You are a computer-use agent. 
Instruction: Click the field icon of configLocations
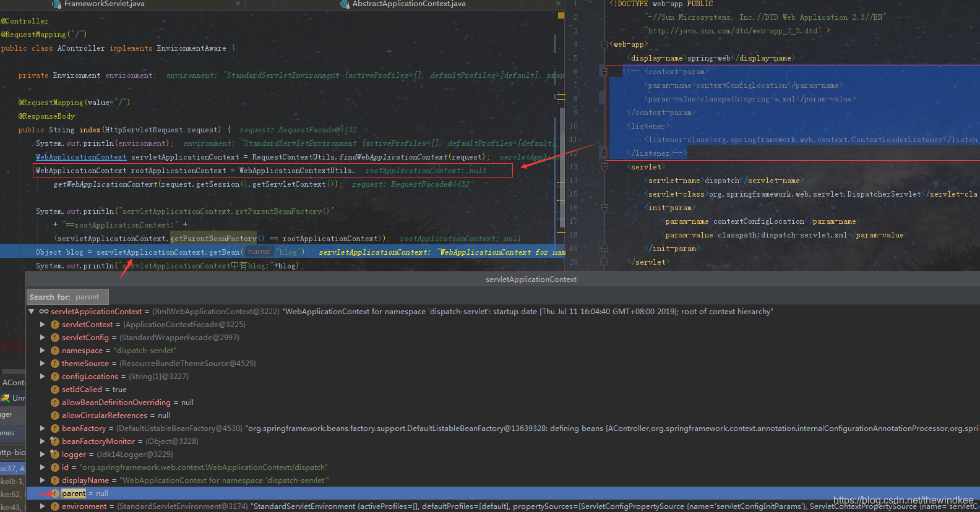pyautogui.click(x=55, y=377)
